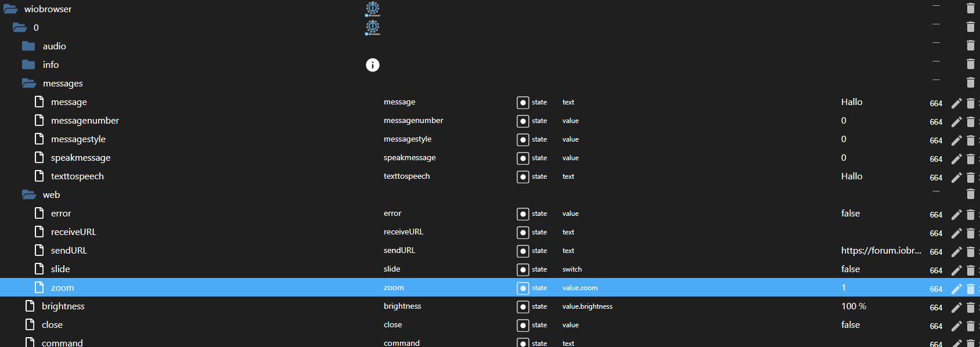980x347 pixels.
Task: Edit brightness state with the pencil icon
Action: (956, 308)
